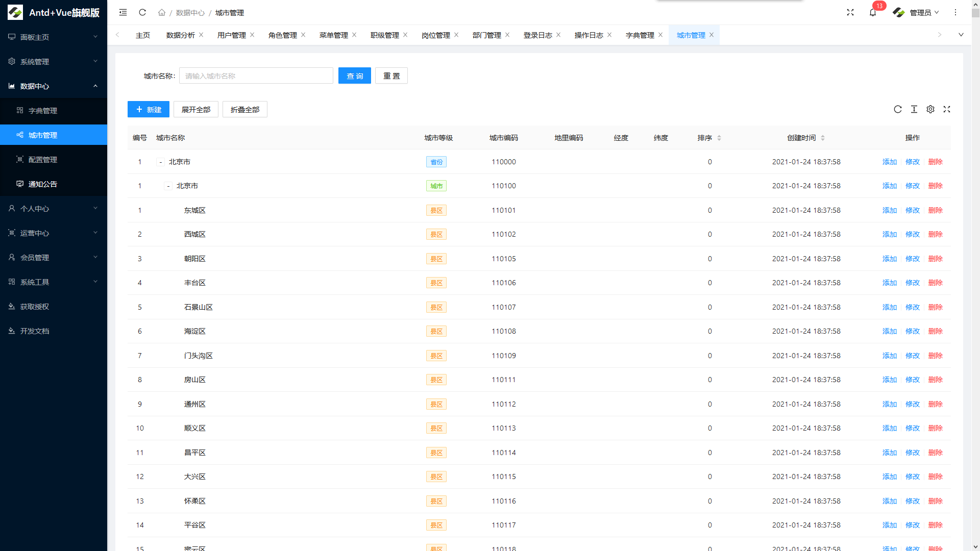Sort by 创建时间 column sorter
The height and width of the screenshot is (551, 980).
[823, 138]
